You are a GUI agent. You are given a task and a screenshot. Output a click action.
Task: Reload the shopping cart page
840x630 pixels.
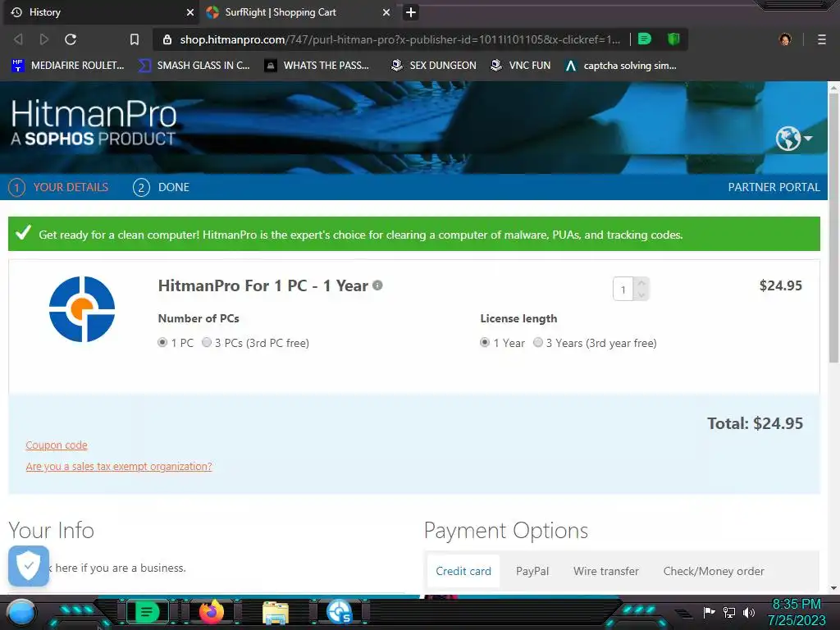click(71, 39)
